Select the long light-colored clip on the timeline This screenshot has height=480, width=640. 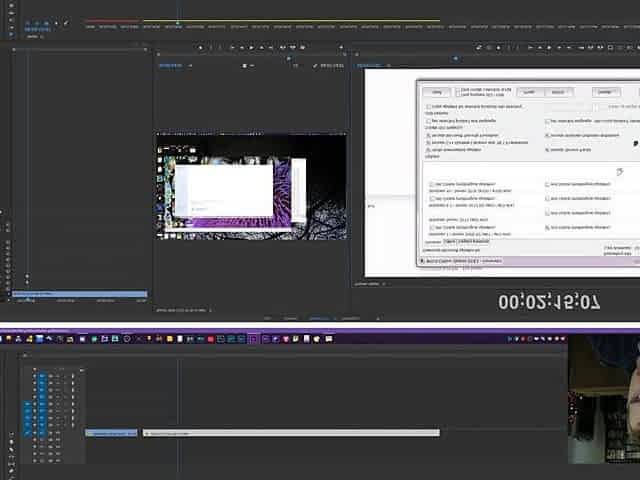290,433
